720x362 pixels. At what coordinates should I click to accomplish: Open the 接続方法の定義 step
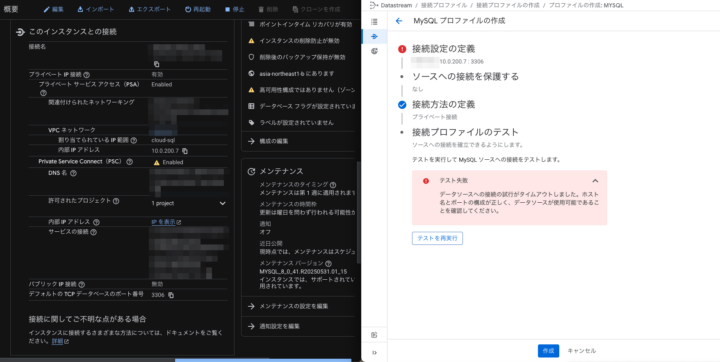[444, 105]
